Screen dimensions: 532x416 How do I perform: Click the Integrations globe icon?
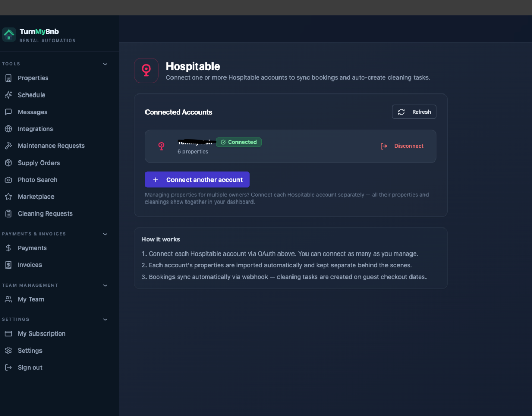(8, 129)
